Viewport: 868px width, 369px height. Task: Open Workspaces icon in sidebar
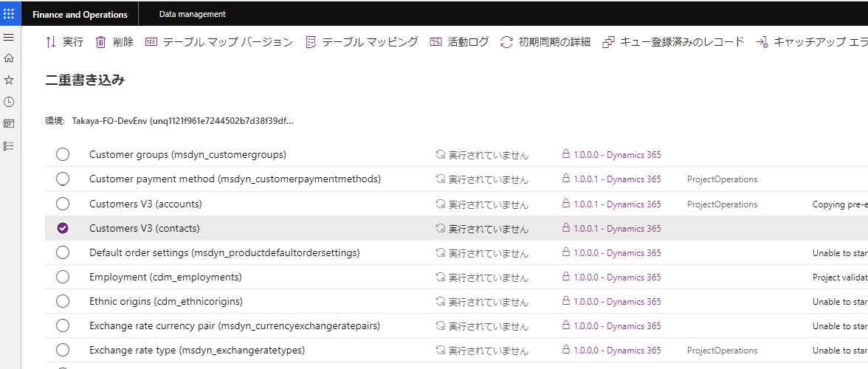click(8, 124)
